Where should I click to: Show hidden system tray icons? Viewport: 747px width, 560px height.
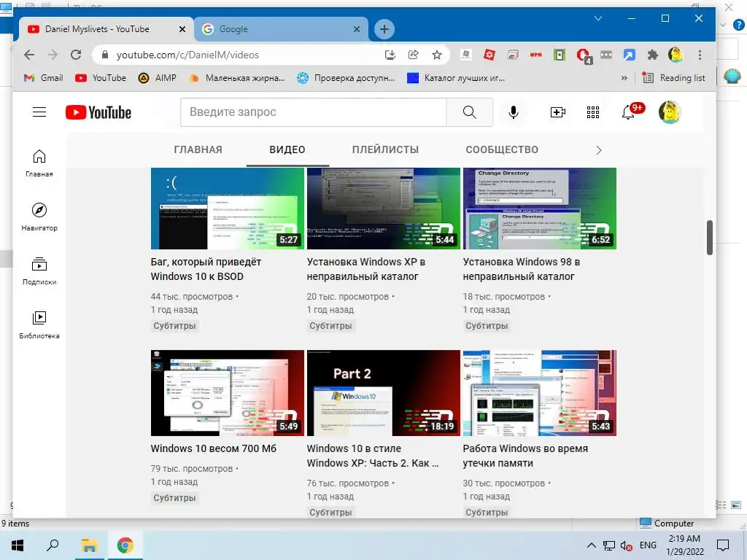591,545
